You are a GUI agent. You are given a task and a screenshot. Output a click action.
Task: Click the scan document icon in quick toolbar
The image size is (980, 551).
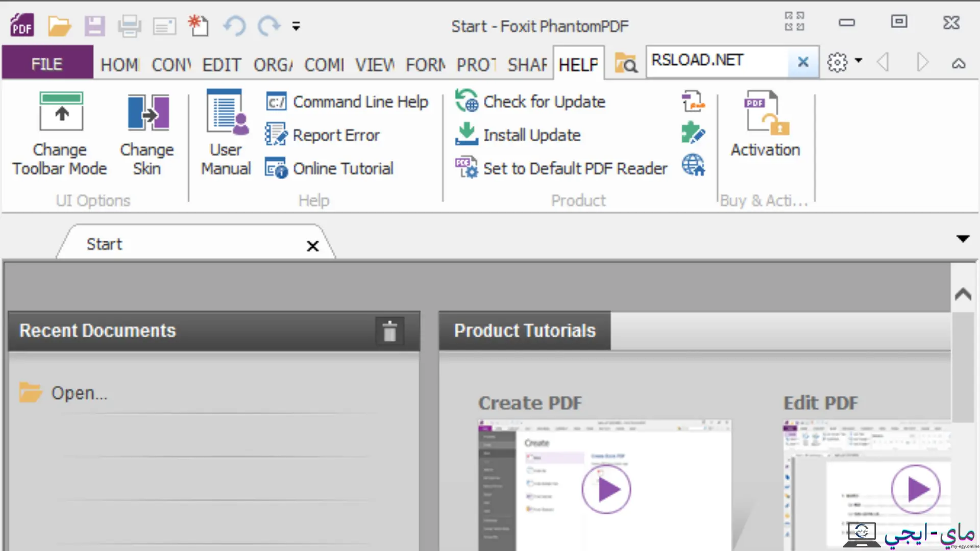(x=164, y=26)
